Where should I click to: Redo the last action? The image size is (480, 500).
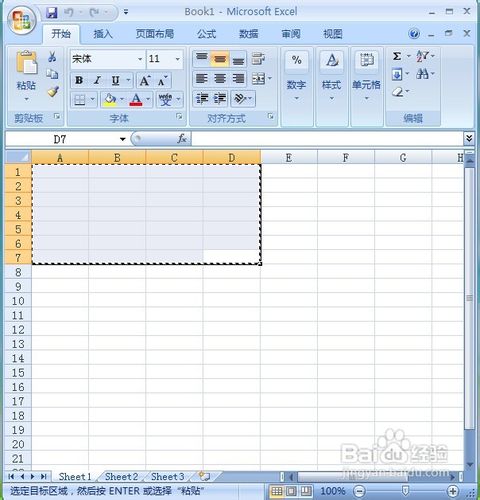coord(94,13)
